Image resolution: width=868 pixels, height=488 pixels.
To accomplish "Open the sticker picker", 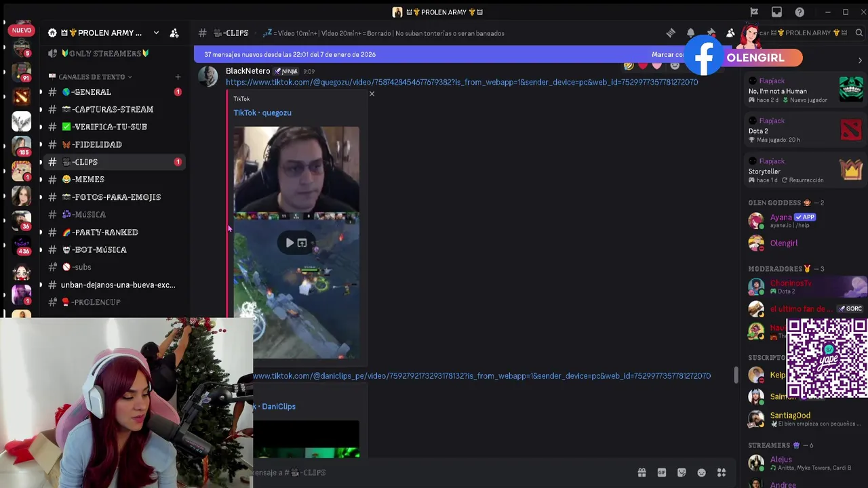I will pyautogui.click(x=682, y=472).
